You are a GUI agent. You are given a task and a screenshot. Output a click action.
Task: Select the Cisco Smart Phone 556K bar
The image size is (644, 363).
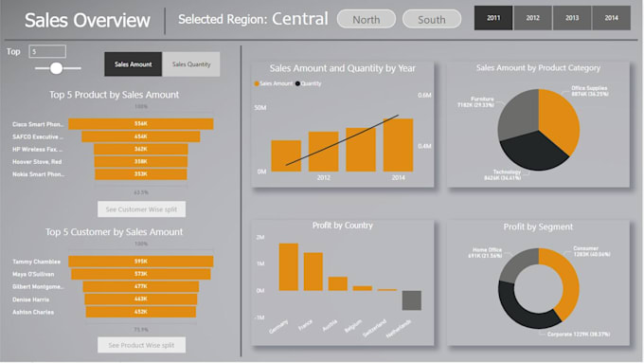[x=141, y=124]
